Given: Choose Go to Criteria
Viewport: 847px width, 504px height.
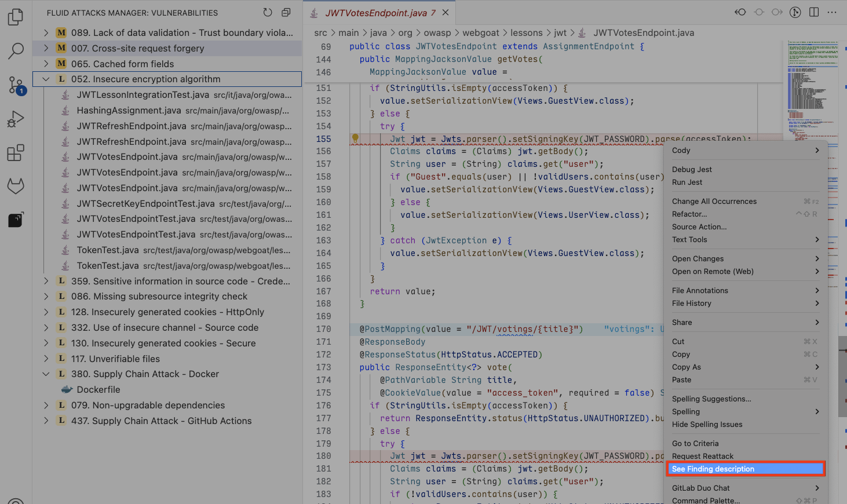Looking at the screenshot, I should pyautogui.click(x=746, y=443).
